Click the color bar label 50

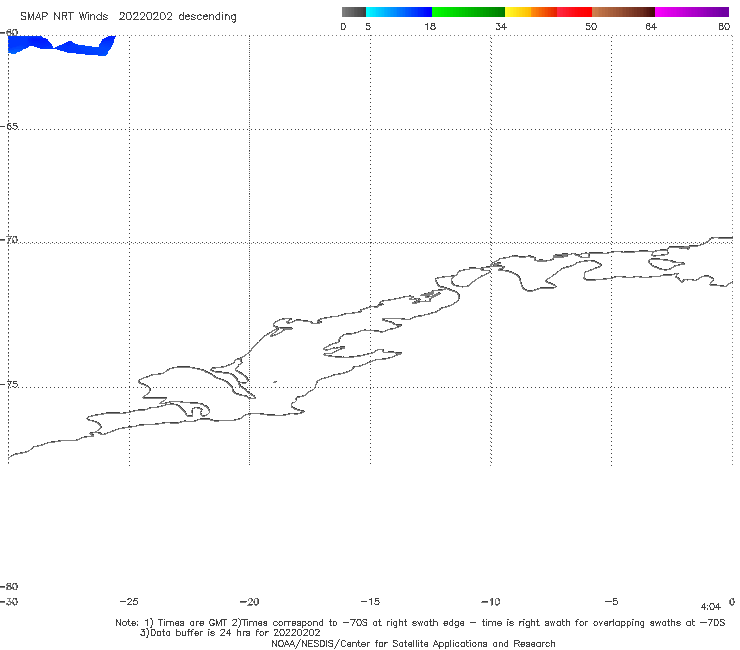(x=591, y=27)
